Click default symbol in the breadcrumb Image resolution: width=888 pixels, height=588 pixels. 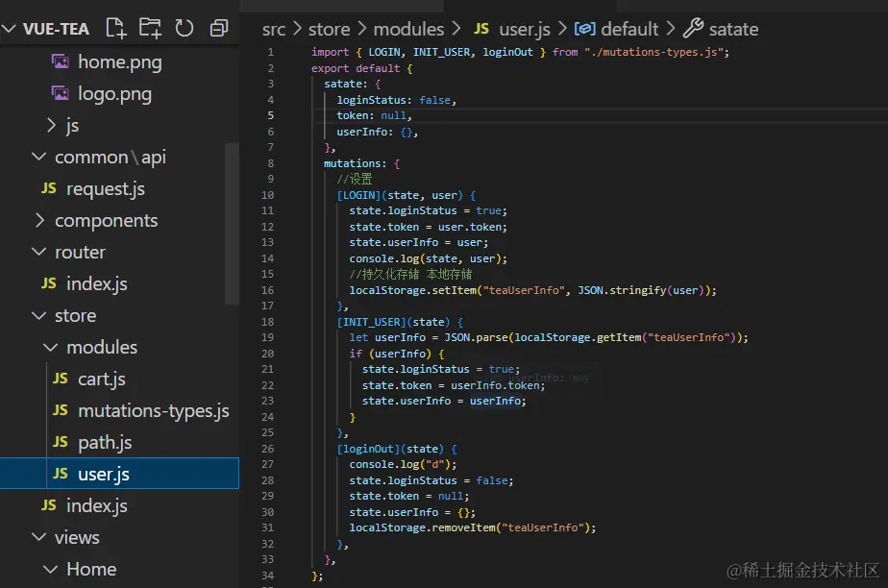pyautogui.click(x=629, y=30)
